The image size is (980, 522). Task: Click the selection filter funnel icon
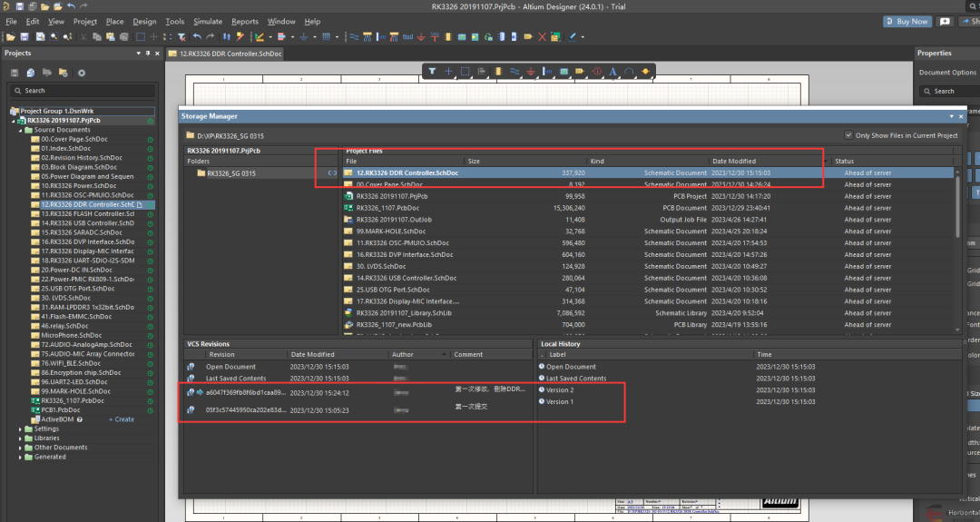coord(433,71)
